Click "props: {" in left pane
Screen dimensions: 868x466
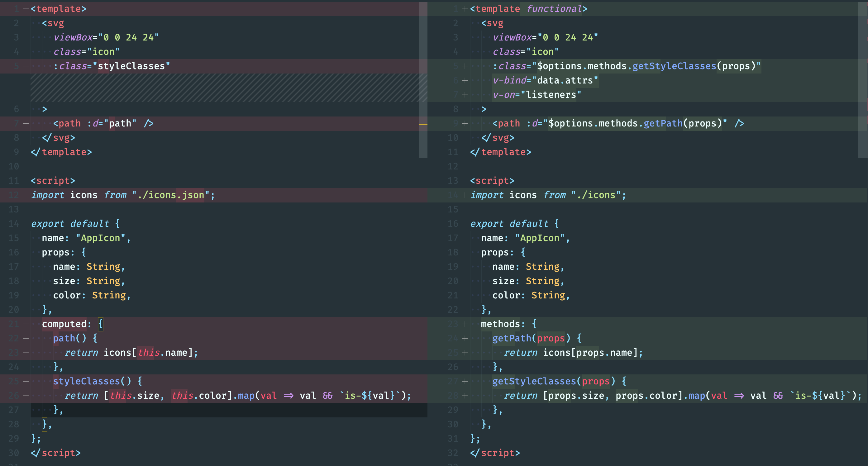click(64, 252)
